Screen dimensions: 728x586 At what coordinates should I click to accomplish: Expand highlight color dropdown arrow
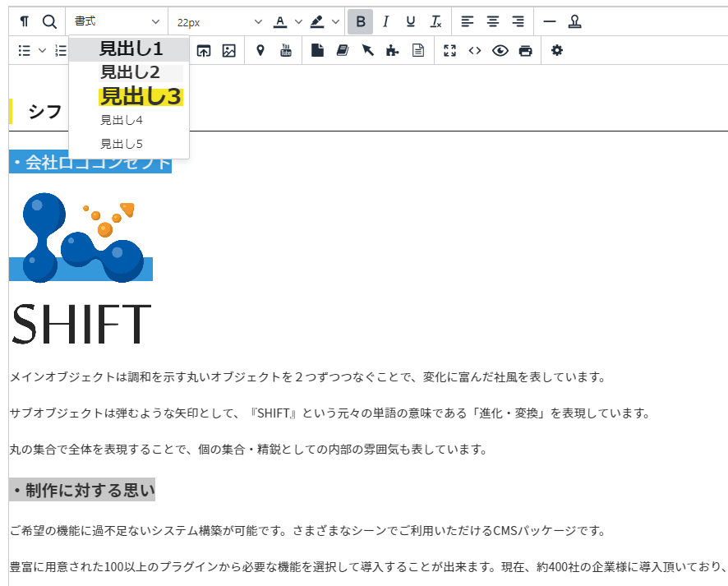tap(336, 21)
